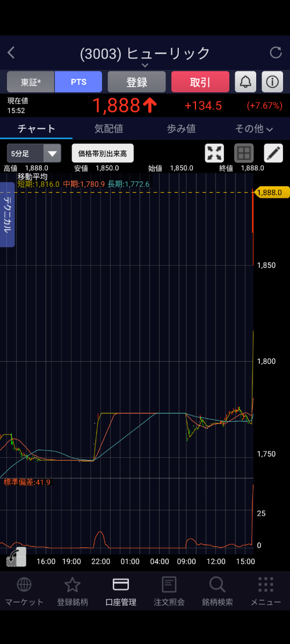Tap the 登録 button
Screen dimensions: 290x644
point(137,82)
